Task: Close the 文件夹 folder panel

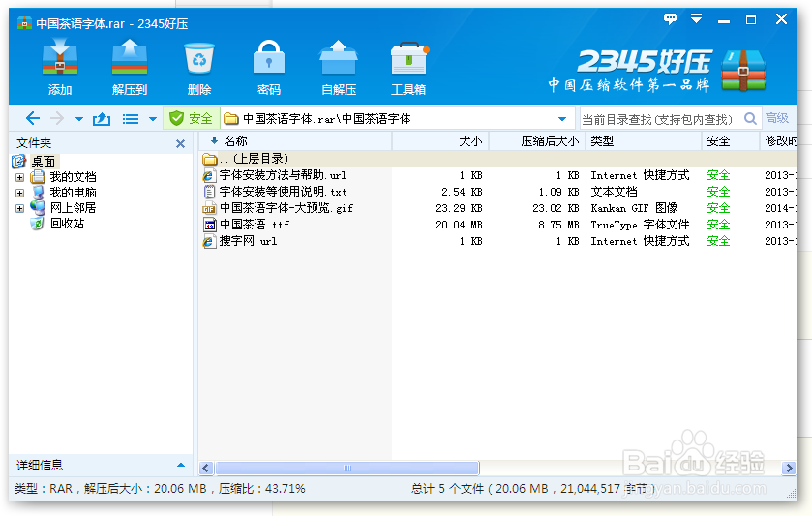Action: pyautogui.click(x=180, y=143)
